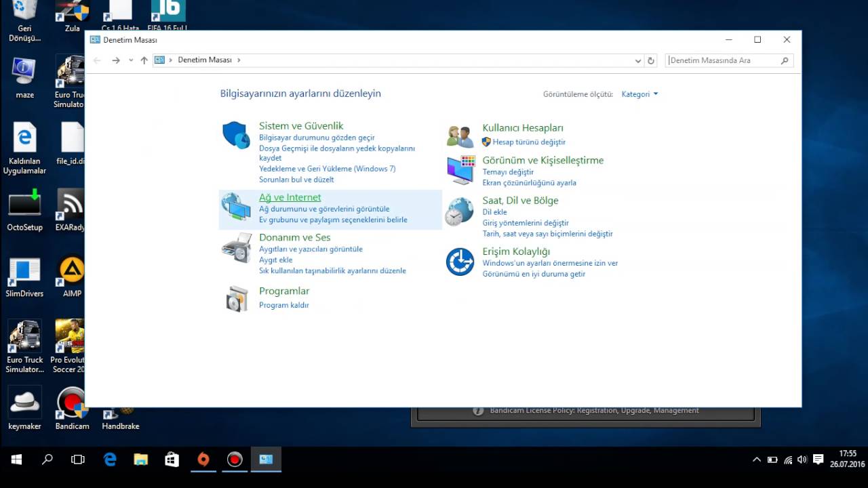Open the Kategori view dropdown
Image resolution: width=868 pixels, height=488 pixels.
click(639, 94)
